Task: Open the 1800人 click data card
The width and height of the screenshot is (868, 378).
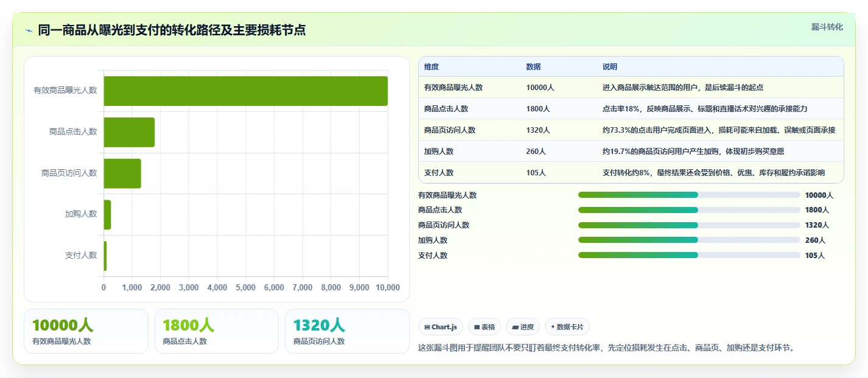Action: (217, 331)
